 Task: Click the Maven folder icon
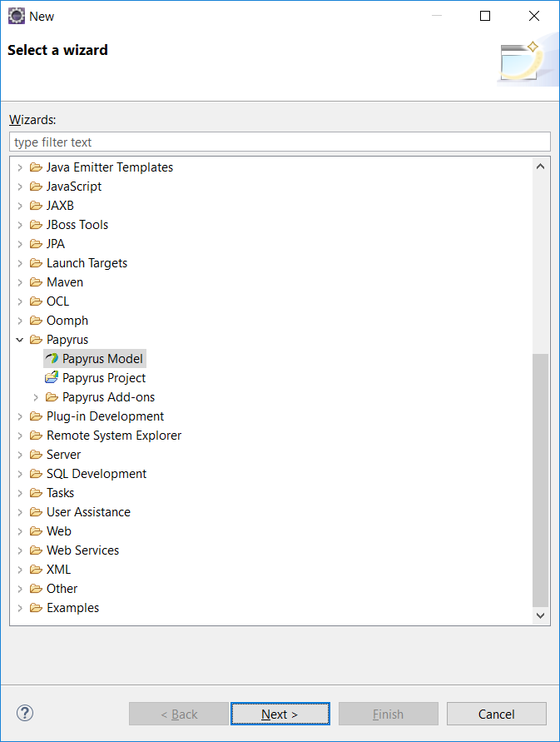pos(36,282)
